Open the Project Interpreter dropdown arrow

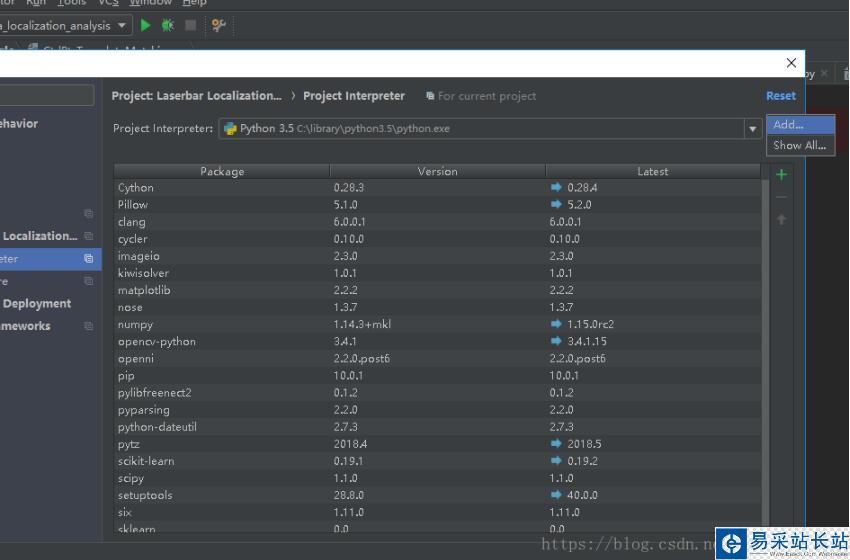click(x=752, y=129)
